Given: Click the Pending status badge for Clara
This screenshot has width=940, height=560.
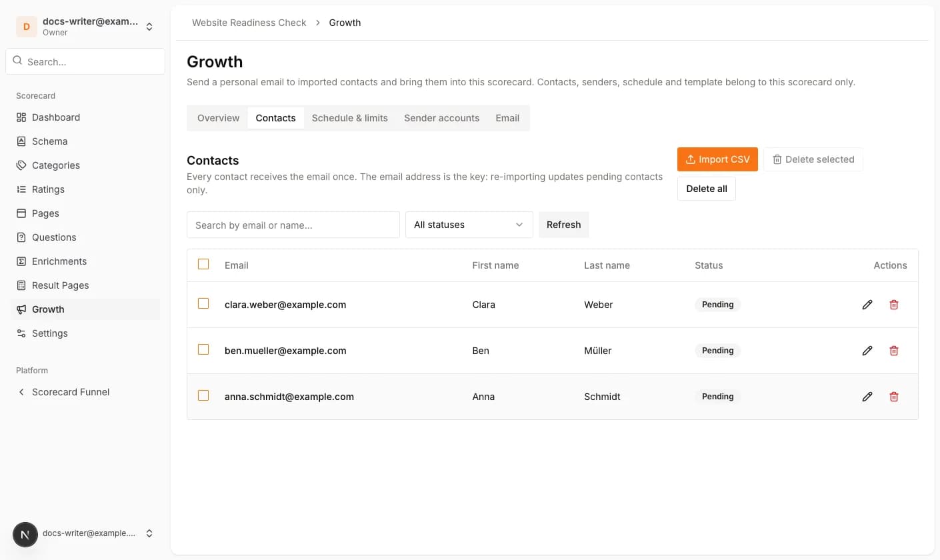Looking at the screenshot, I should 718,305.
